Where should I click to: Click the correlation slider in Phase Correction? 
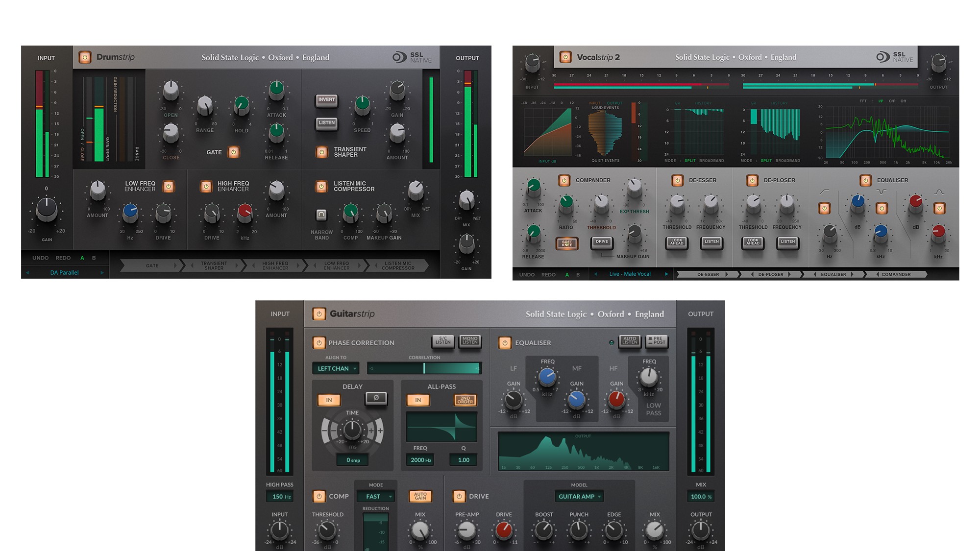pyautogui.click(x=424, y=368)
